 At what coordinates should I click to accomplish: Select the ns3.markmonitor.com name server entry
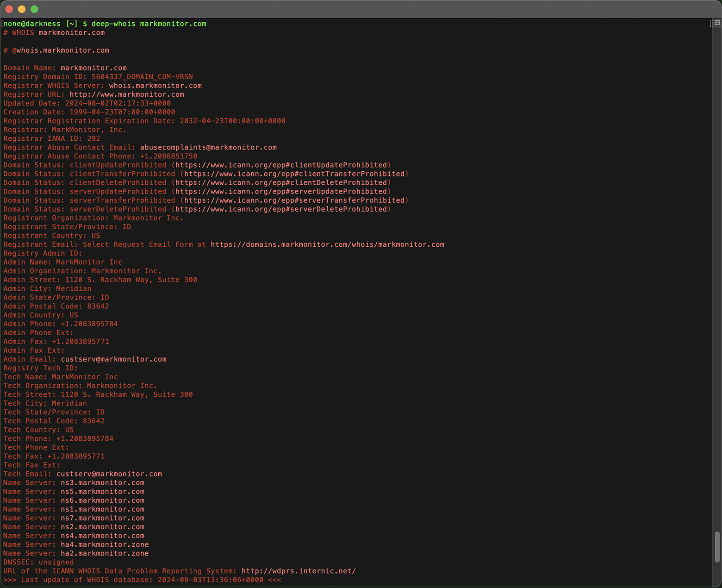click(x=102, y=482)
